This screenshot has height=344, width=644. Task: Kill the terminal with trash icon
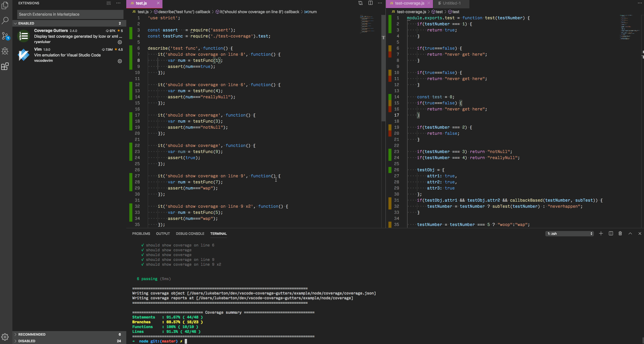(620, 234)
